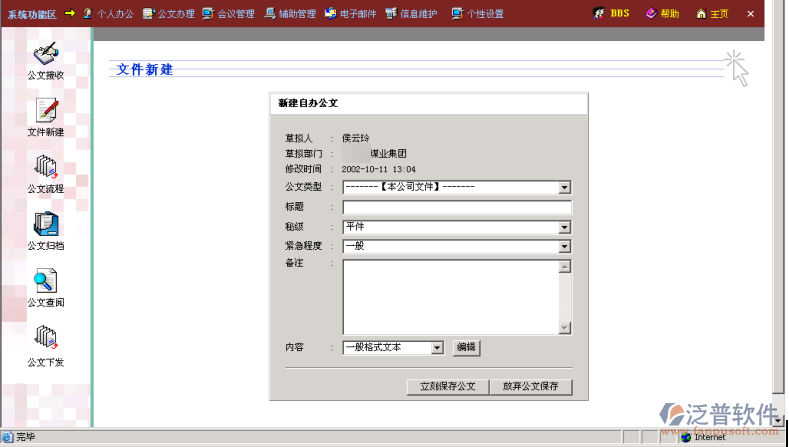Click the 备注 scrollbar up arrow
The height and width of the screenshot is (447, 789).
(565, 266)
